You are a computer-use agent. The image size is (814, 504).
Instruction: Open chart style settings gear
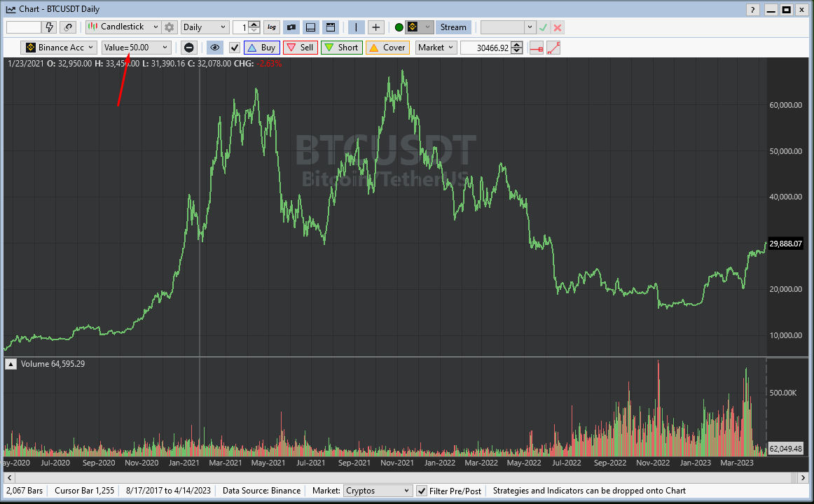pyautogui.click(x=169, y=27)
